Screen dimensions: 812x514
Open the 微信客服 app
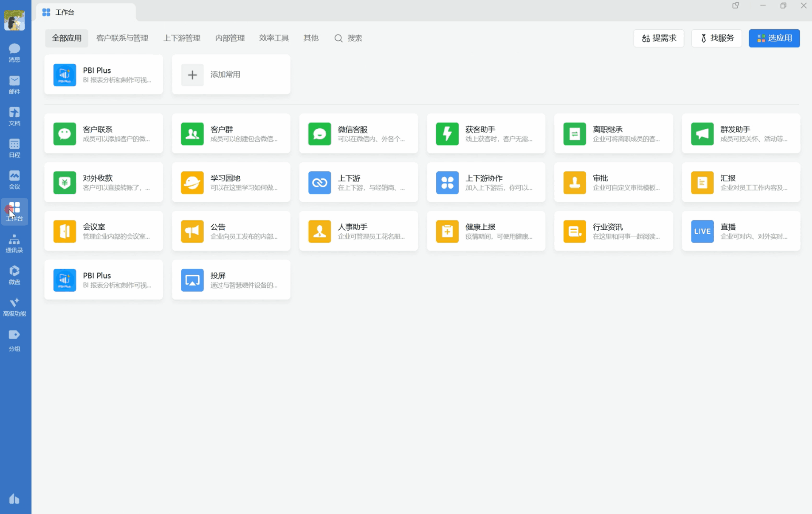click(x=358, y=133)
